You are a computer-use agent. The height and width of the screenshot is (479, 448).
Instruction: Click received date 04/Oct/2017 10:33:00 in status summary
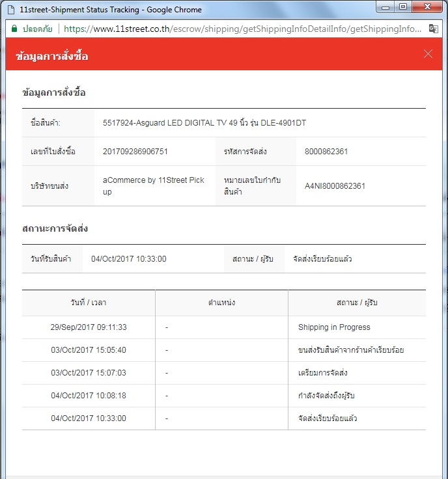[x=129, y=259]
